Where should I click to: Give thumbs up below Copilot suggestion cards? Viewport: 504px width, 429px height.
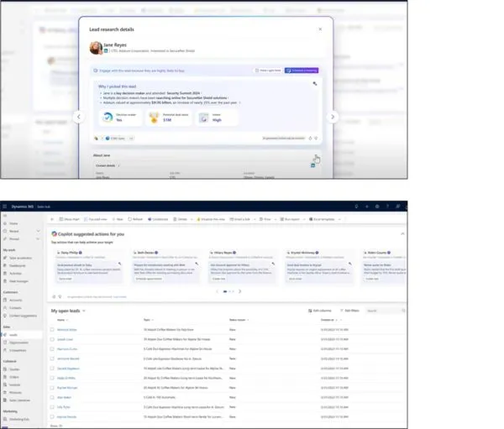point(54,296)
